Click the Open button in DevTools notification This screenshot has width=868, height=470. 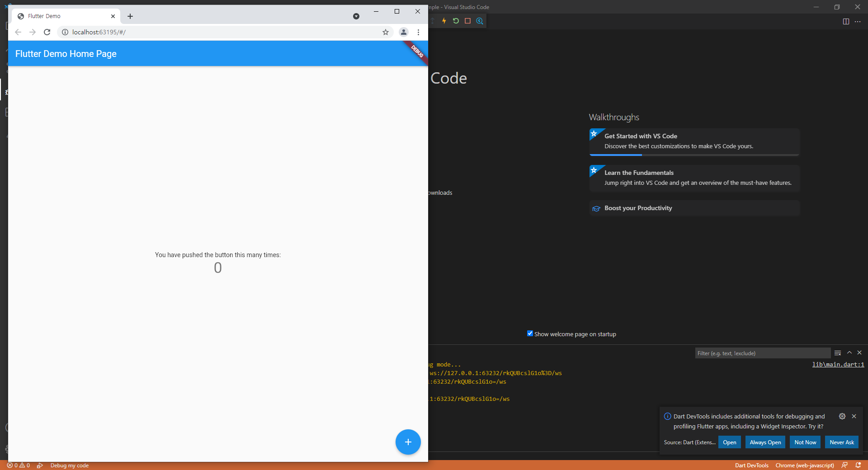pyautogui.click(x=730, y=442)
